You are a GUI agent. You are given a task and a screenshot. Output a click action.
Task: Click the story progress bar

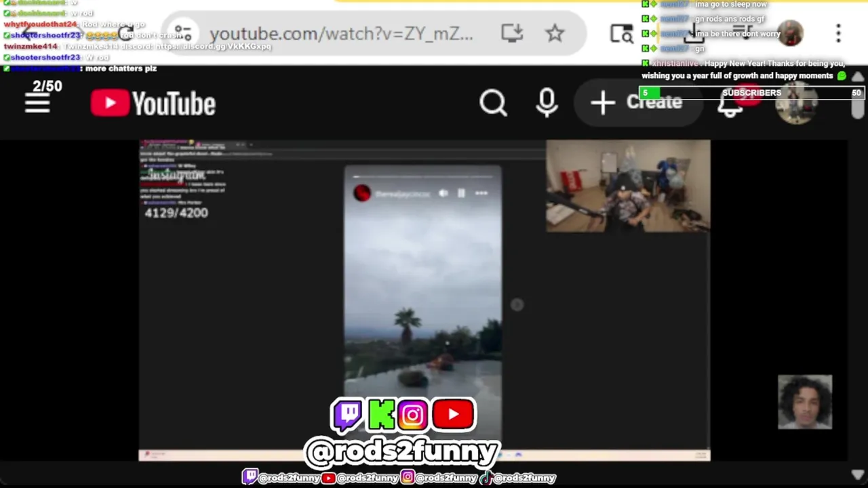pyautogui.click(x=422, y=176)
